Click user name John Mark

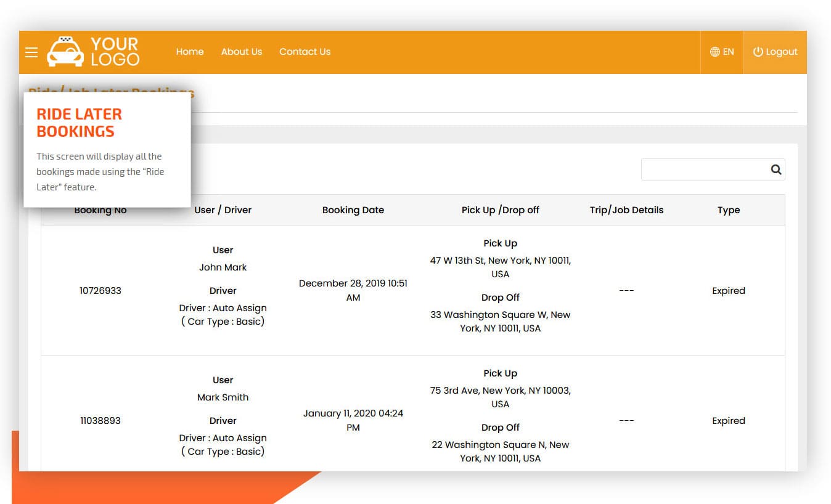click(x=223, y=267)
